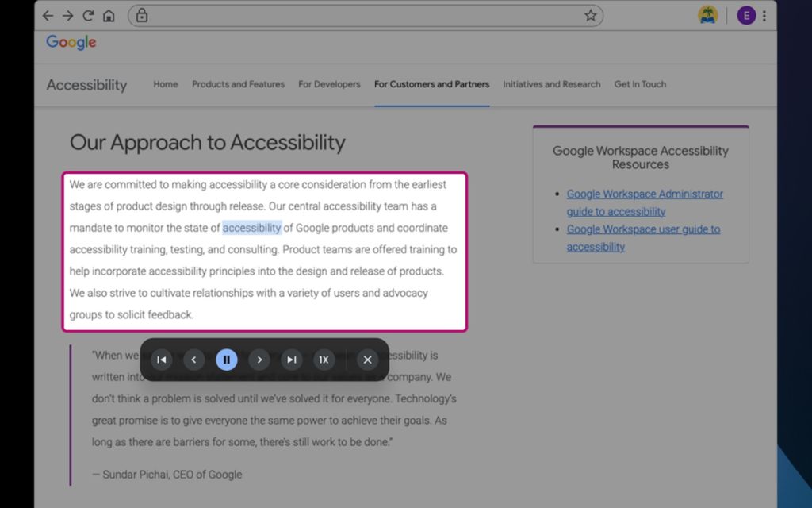The image size is (812, 508).
Task: Bookmark this page with star icon
Action: [590, 16]
